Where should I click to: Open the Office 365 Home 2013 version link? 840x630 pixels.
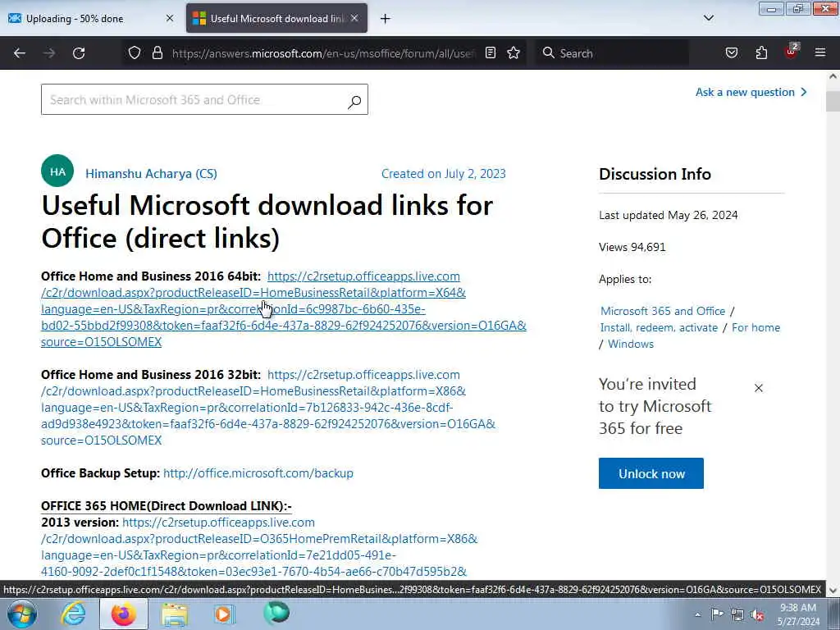[x=259, y=546]
